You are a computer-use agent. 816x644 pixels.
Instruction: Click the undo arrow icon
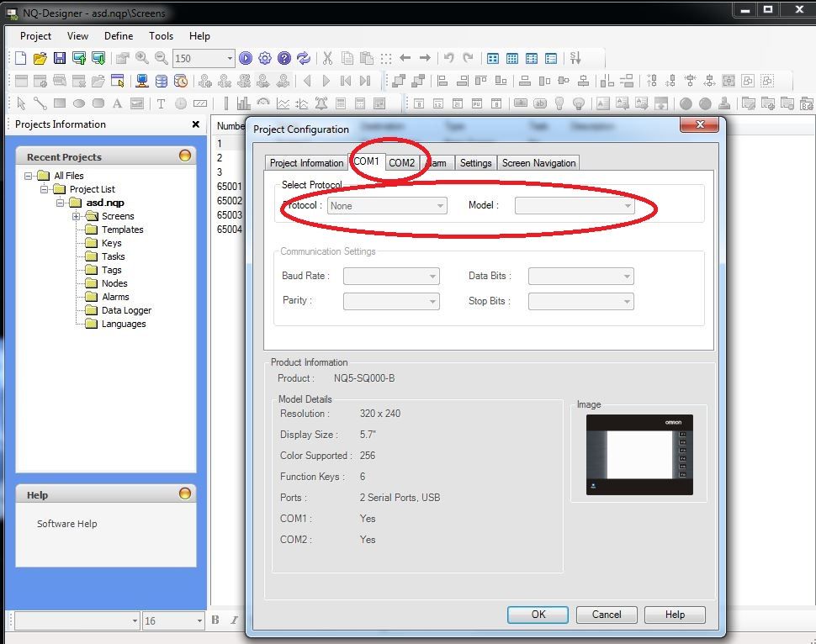tap(448, 58)
